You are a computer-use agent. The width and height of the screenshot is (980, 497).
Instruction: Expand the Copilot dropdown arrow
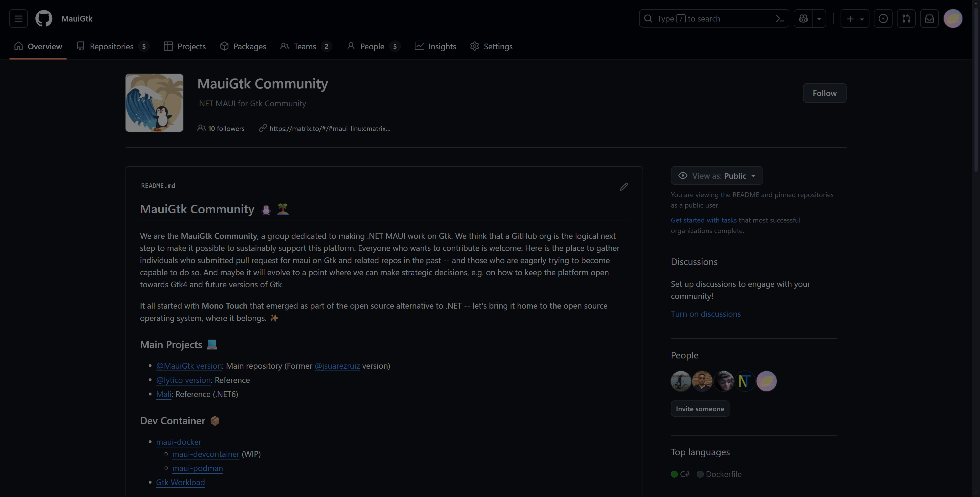coord(819,19)
